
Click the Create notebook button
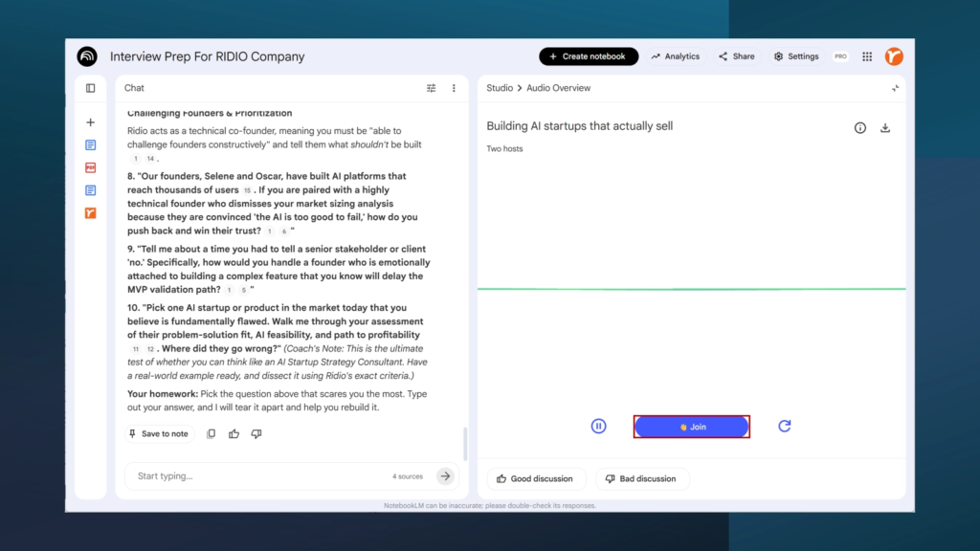(589, 56)
